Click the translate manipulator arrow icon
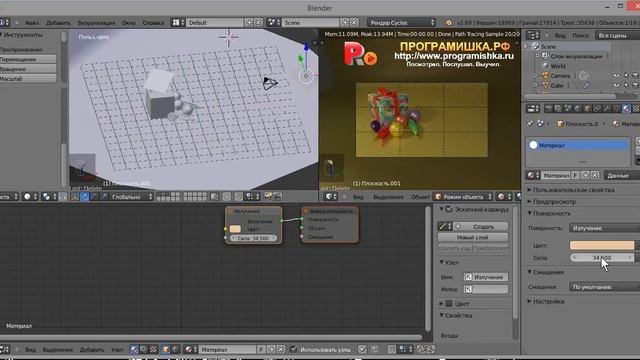The image size is (640, 360). 84,197
